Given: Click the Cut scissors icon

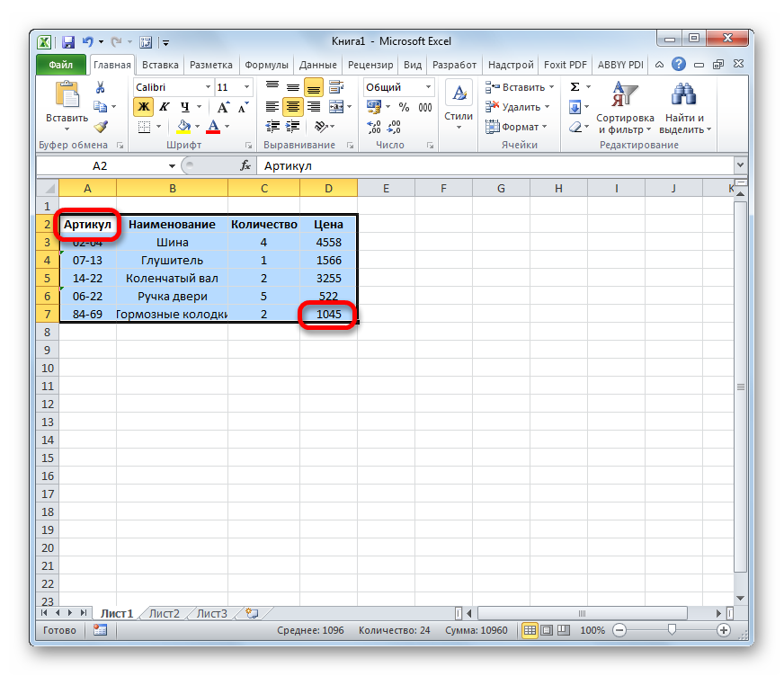Looking at the screenshot, I should [101, 87].
